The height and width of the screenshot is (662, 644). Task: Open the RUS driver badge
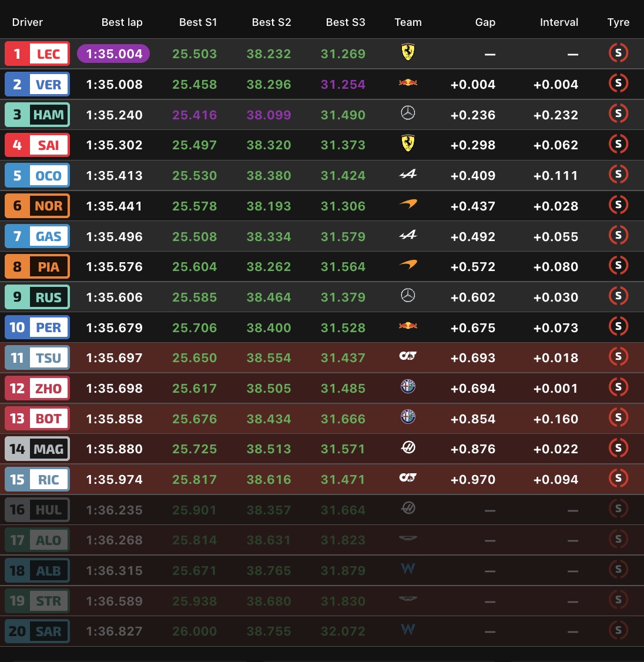(37, 297)
